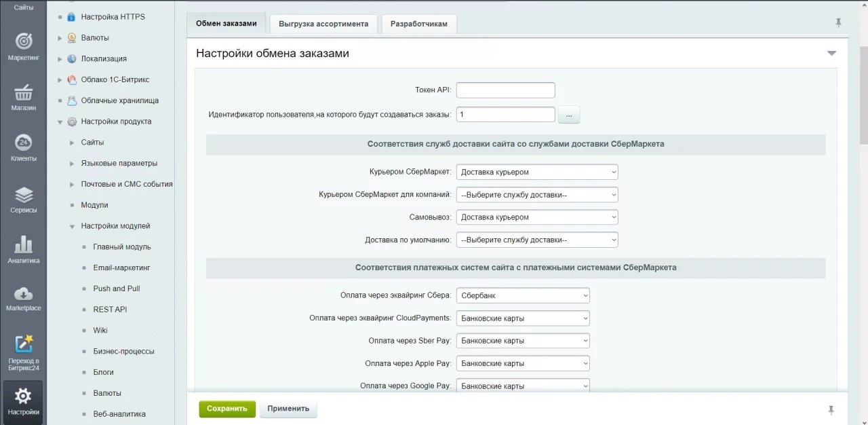Click the Токен API input field

click(505, 90)
